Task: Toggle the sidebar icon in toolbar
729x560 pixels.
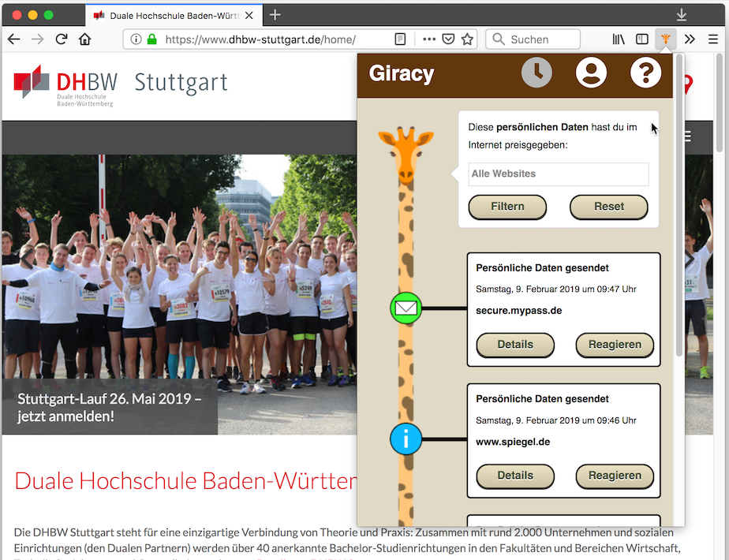Action: coord(642,39)
